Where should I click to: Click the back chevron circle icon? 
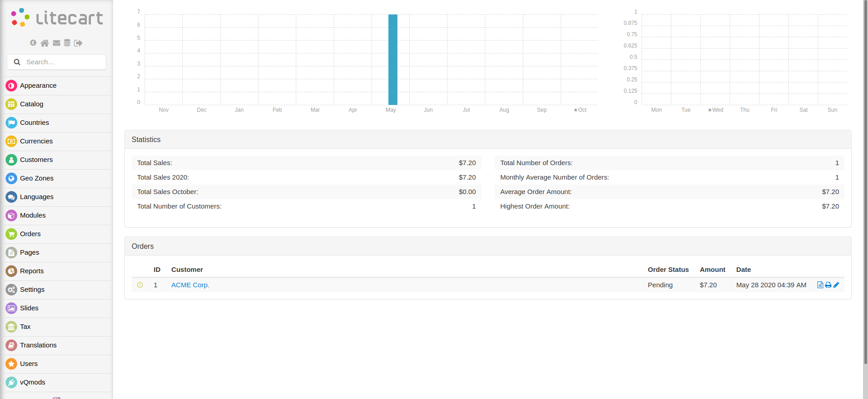coord(33,43)
